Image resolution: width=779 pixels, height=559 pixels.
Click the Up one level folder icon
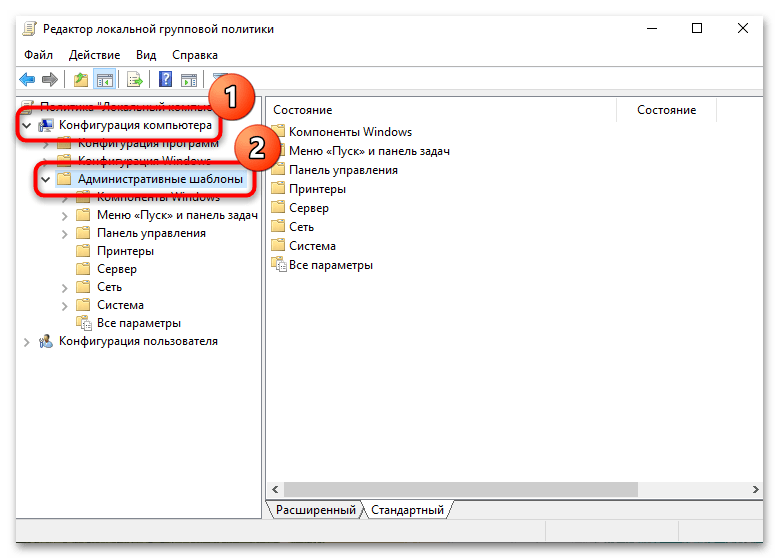pos(80,79)
